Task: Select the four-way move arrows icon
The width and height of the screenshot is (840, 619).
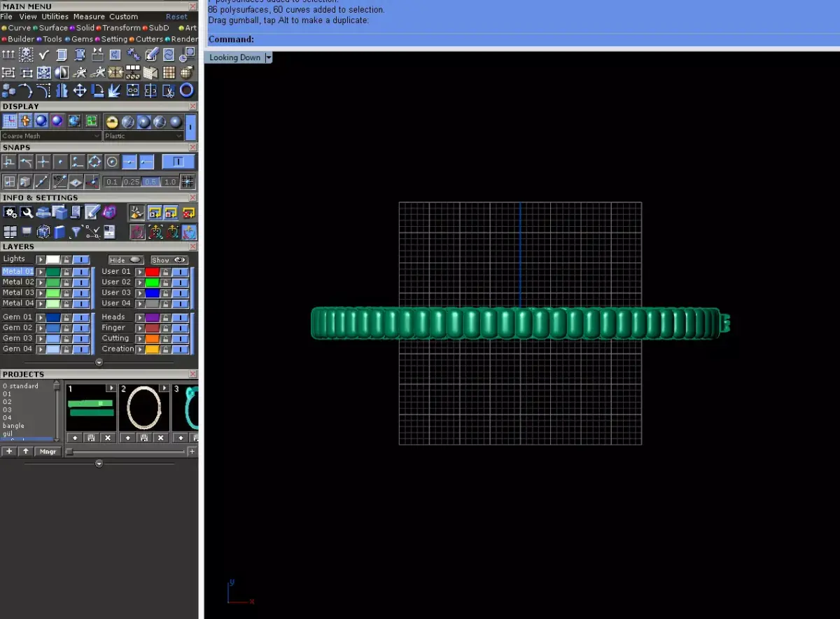Action: (80, 90)
